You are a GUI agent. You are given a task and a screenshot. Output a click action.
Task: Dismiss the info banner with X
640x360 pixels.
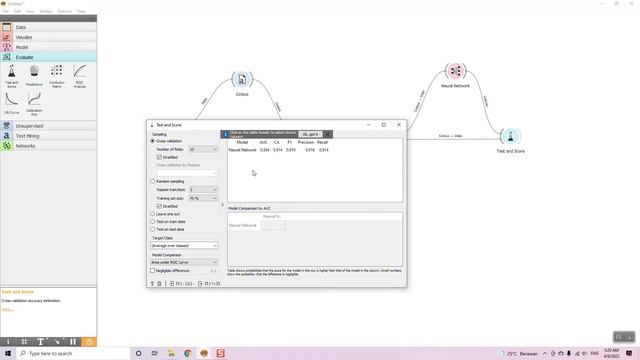(x=327, y=134)
